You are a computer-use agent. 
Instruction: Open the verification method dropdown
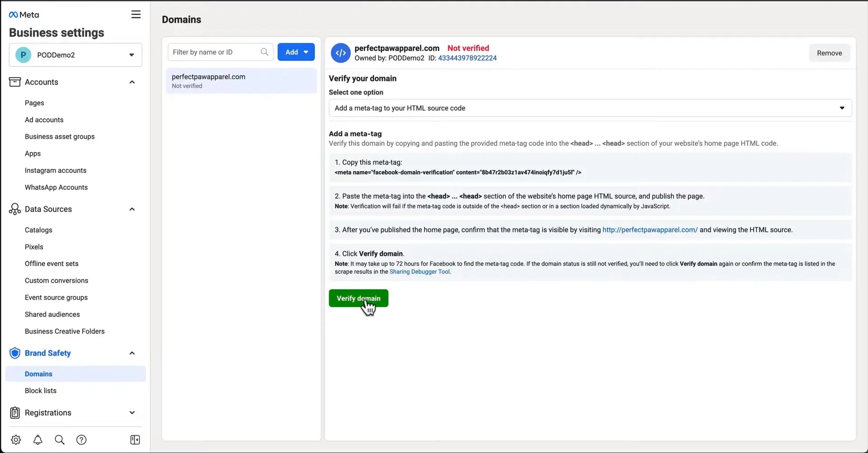590,108
